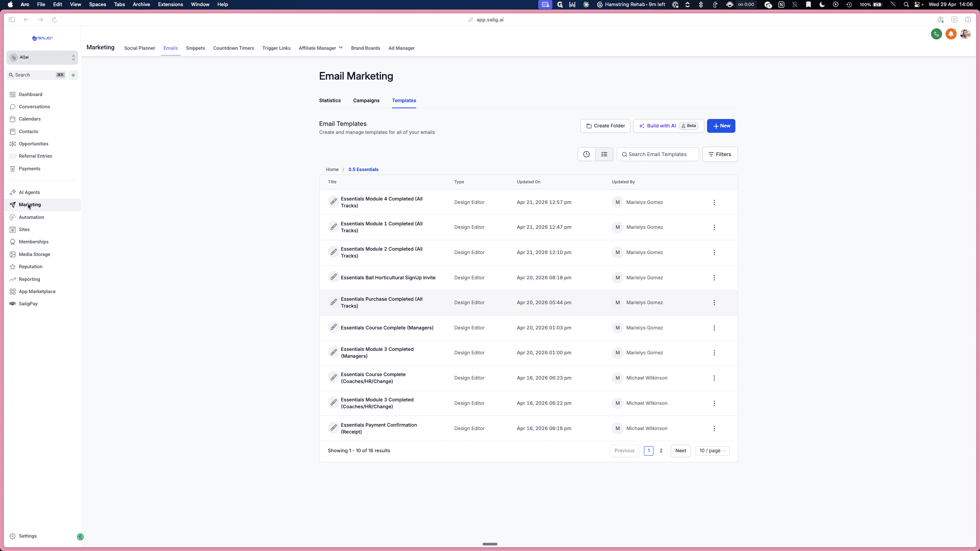Open options menu for Essentials Module 4 Completed row
The width and height of the screenshot is (980, 551).
coord(714,202)
